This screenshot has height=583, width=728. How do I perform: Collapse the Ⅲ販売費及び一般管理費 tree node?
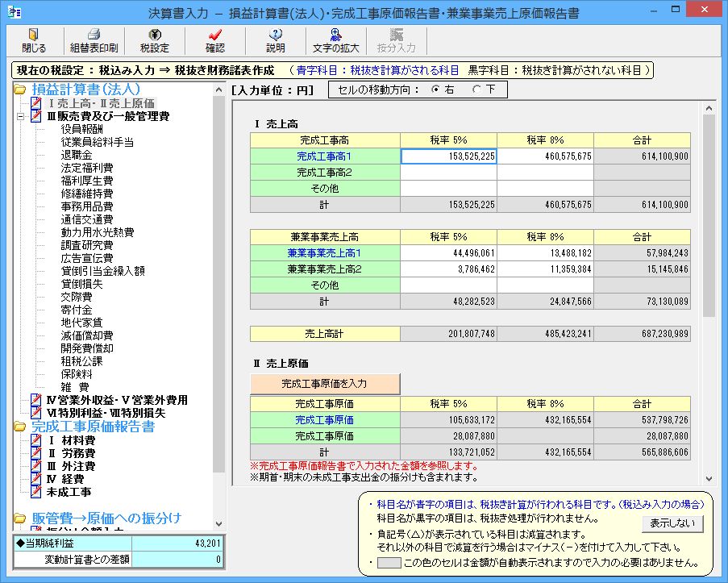pyautogui.click(x=20, y=117)
